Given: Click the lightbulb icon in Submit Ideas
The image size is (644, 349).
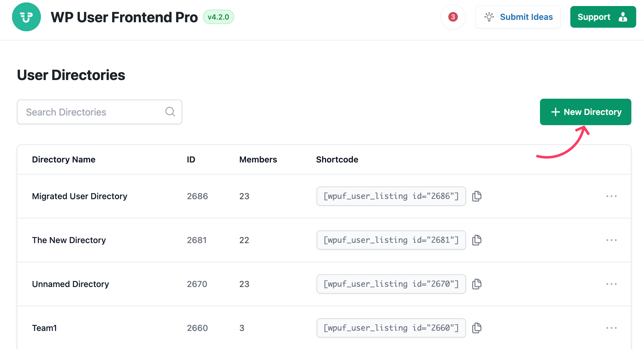Looking at the screenshot, I should (x=489, y=17).
